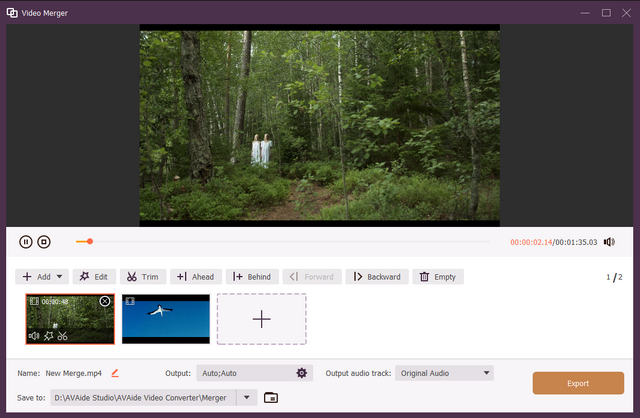Screen dimensions: 640x418
Task: Empty the clip list
Action: (438, 277)
